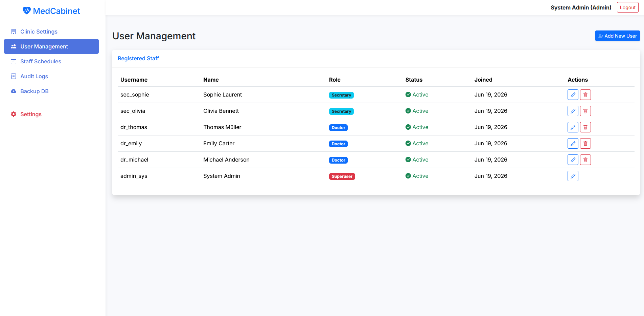Viewport: 644px width, 316px height.
Task: Edit user admin_sys with pencil icon
Action: pyautogui.click(x=573, y=176)
